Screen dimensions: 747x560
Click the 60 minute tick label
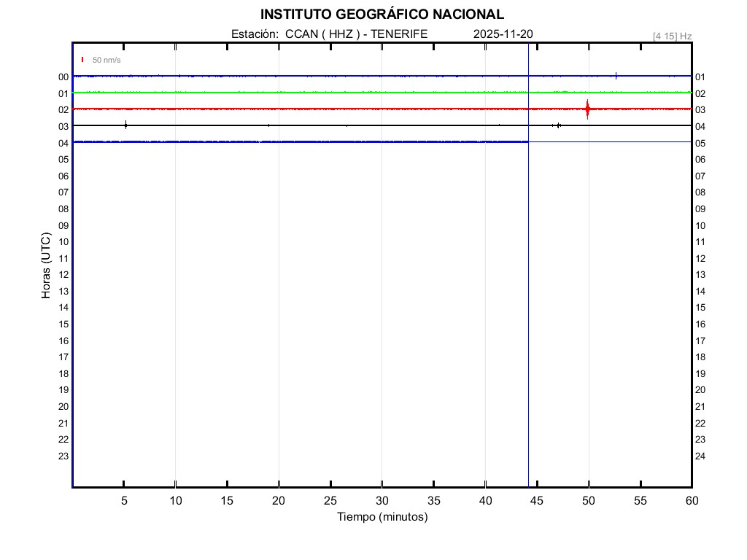click(x=692, y=501)
